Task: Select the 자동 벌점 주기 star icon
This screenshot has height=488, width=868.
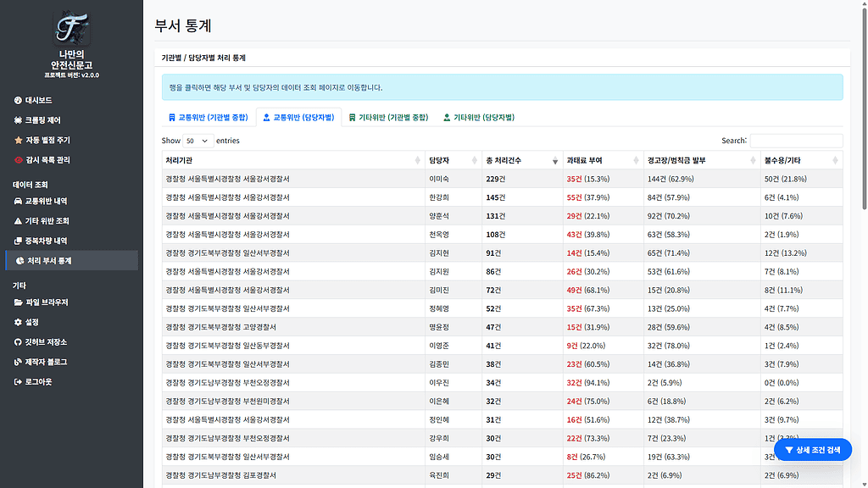Action: pos(18,140)
